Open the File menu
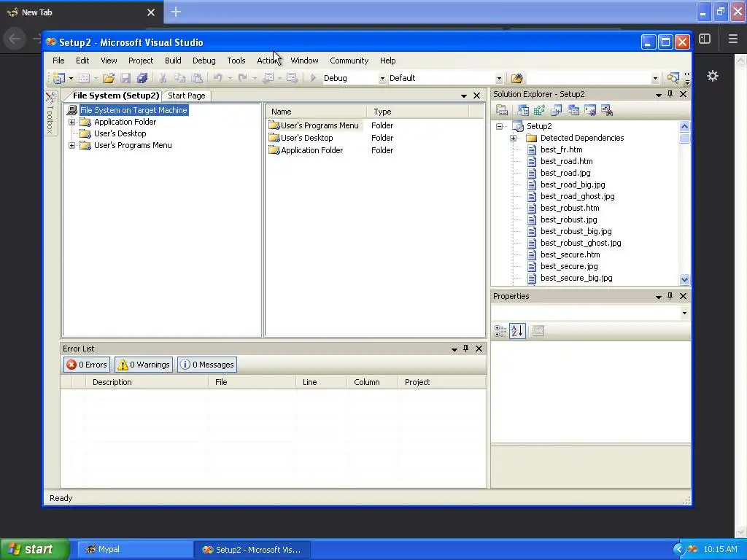The image size is (747, 560). click(58, 61)
